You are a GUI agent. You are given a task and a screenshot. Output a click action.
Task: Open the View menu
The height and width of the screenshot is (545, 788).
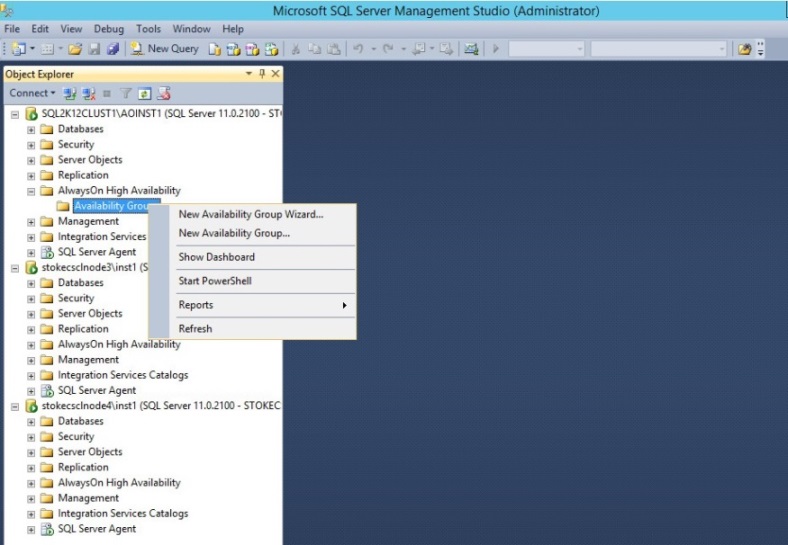tap(71, 29)
